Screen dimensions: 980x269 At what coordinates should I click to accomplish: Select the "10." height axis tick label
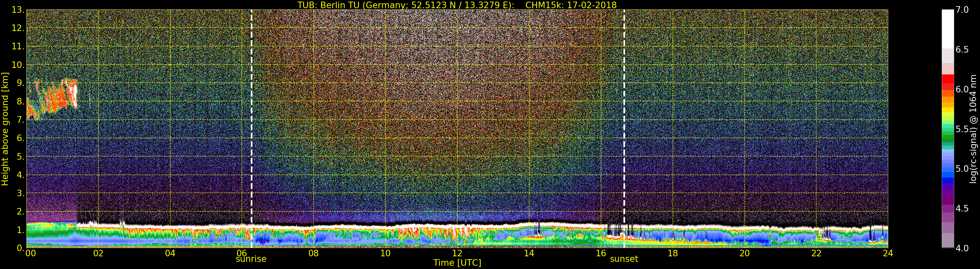pos(18,65)
